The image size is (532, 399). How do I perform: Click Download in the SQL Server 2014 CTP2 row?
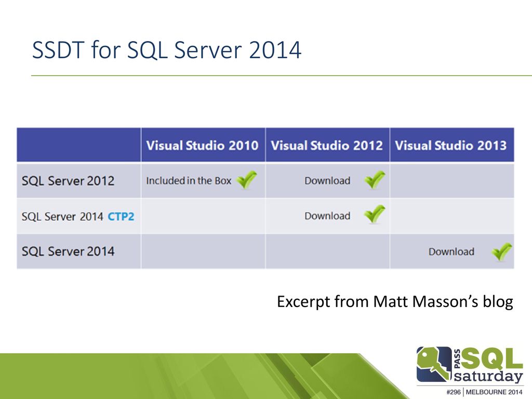tap(327, 216)
